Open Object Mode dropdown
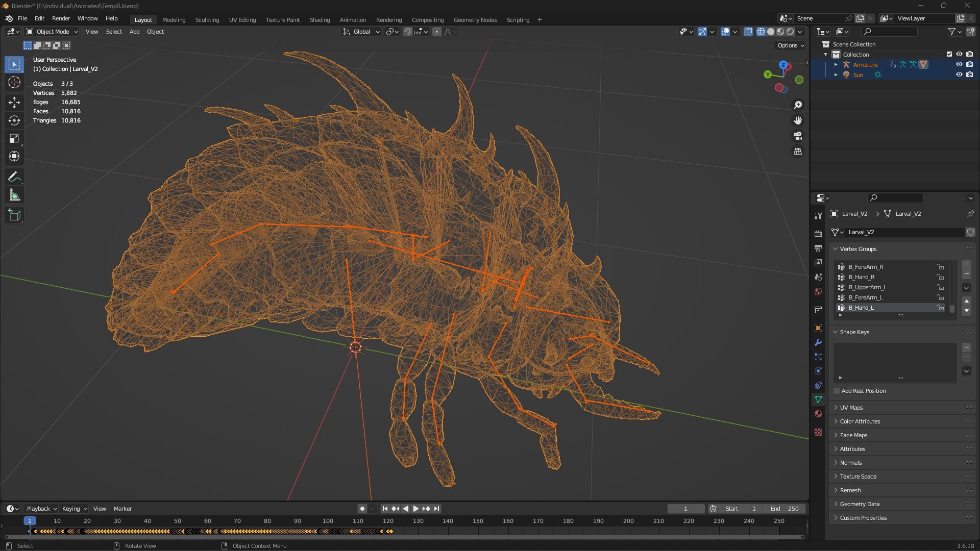 tap(52, 32)
